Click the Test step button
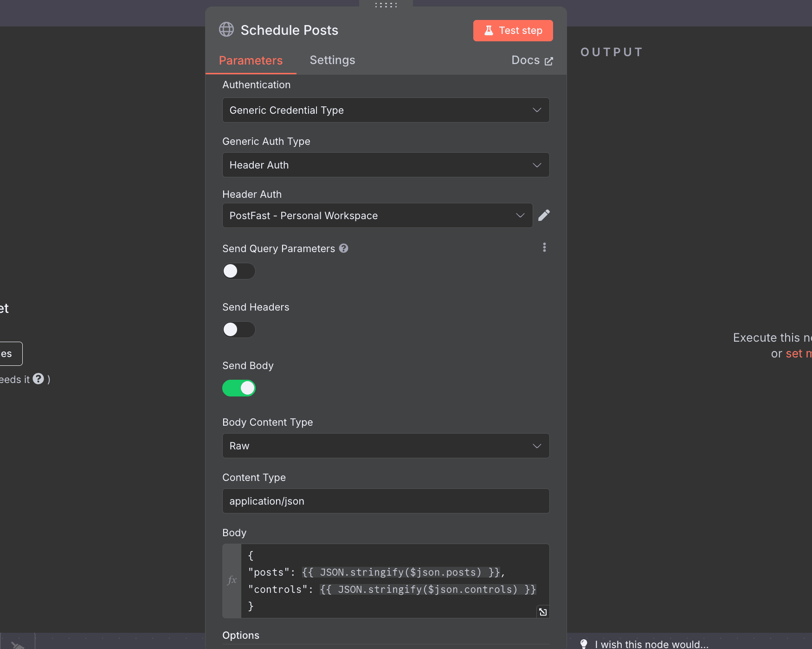The height and width of the screenshot is (649, 812). (x=513, y=31)
